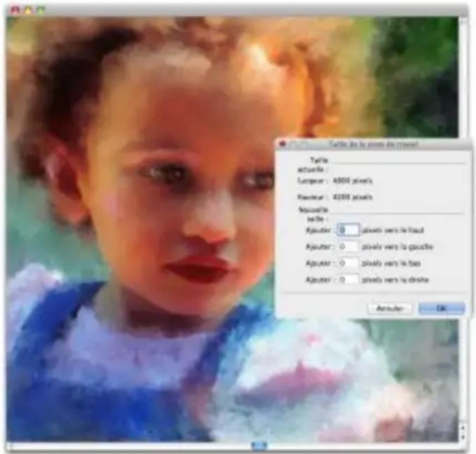
Task: Zoom the main window with green button
Action: pyautogui.click(x=40, y=10)
